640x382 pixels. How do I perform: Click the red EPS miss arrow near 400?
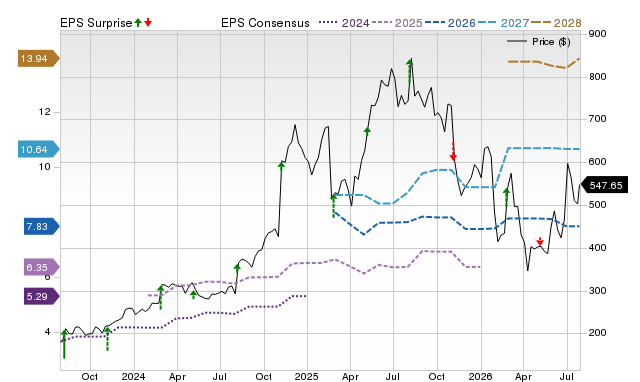(540, 242)
